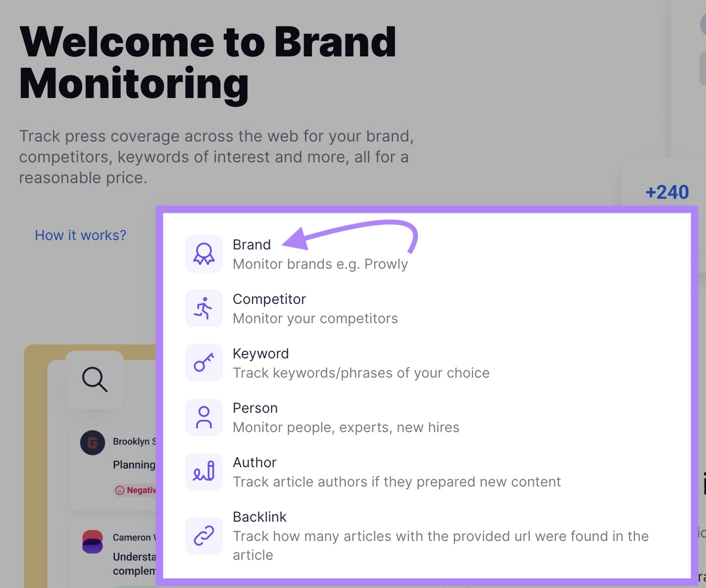Click the +240 counter value

(x=667, y=192)
